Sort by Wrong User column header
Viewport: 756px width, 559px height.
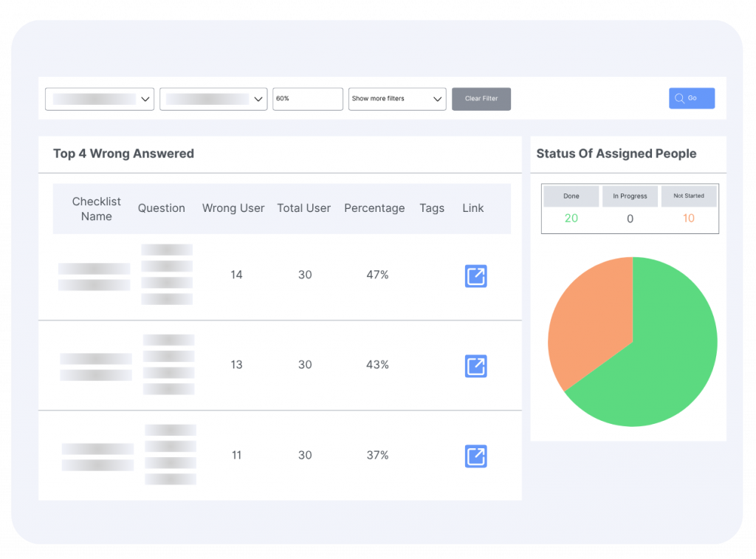tap(233, 208)
